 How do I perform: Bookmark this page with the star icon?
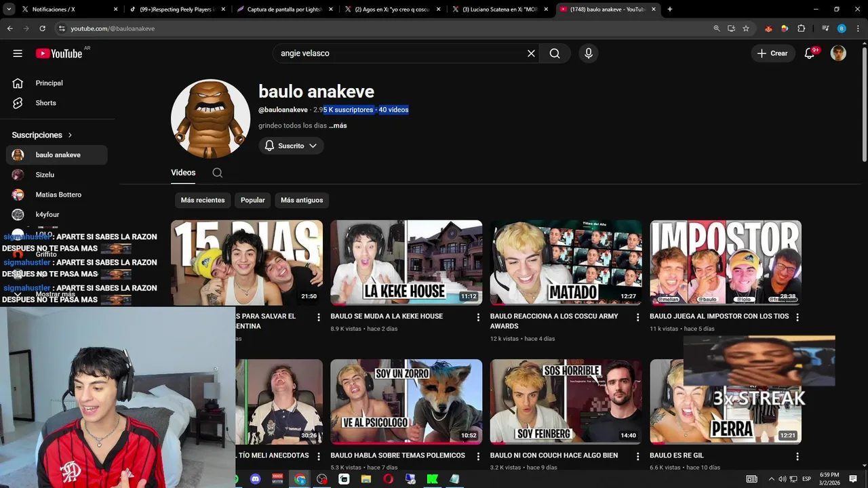[746, 28]
